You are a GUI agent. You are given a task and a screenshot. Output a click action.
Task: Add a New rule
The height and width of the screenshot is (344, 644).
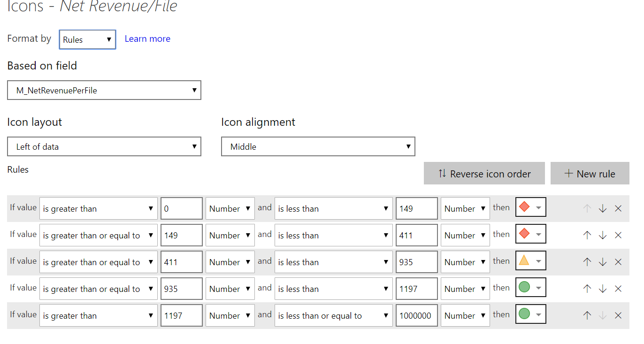coord(590,174)
